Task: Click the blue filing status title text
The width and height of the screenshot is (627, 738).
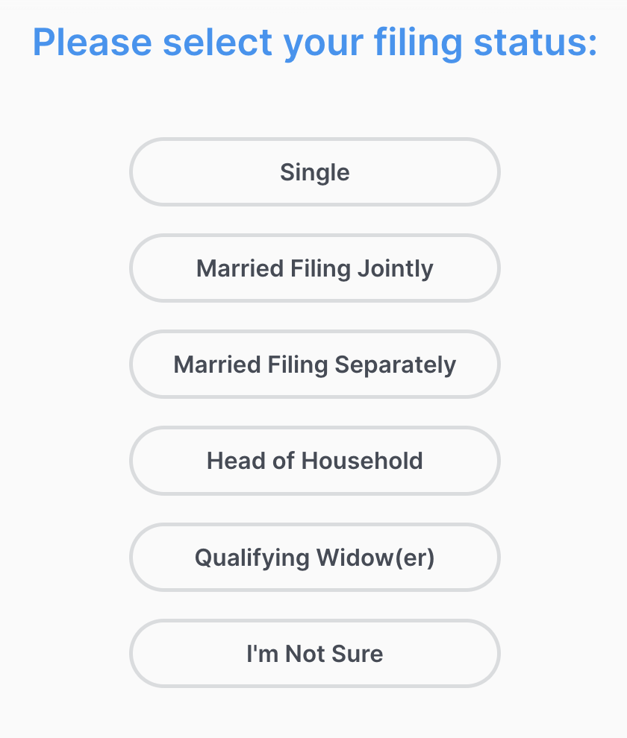Action: [315, 43]
